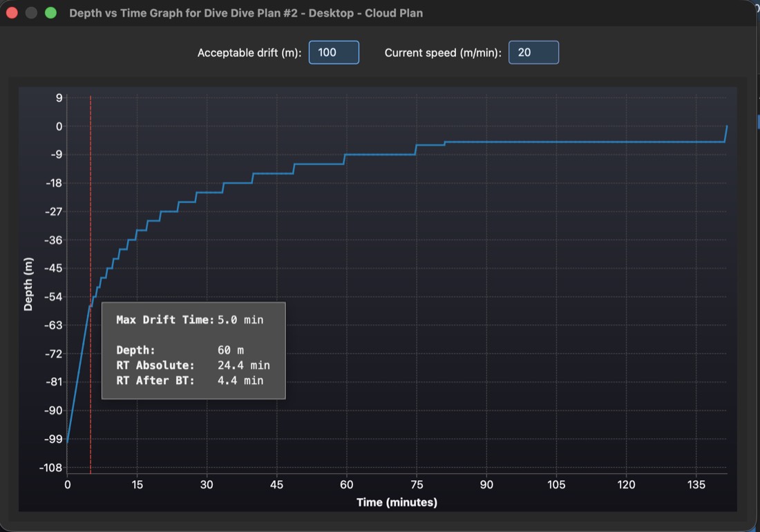Click the '-54' depth axis tick label

pos(54,296)
